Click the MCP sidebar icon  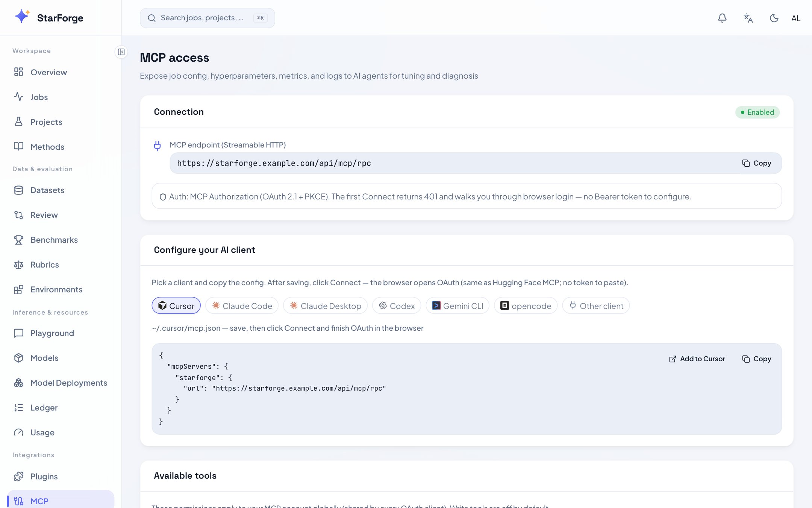tap(18, 501)
